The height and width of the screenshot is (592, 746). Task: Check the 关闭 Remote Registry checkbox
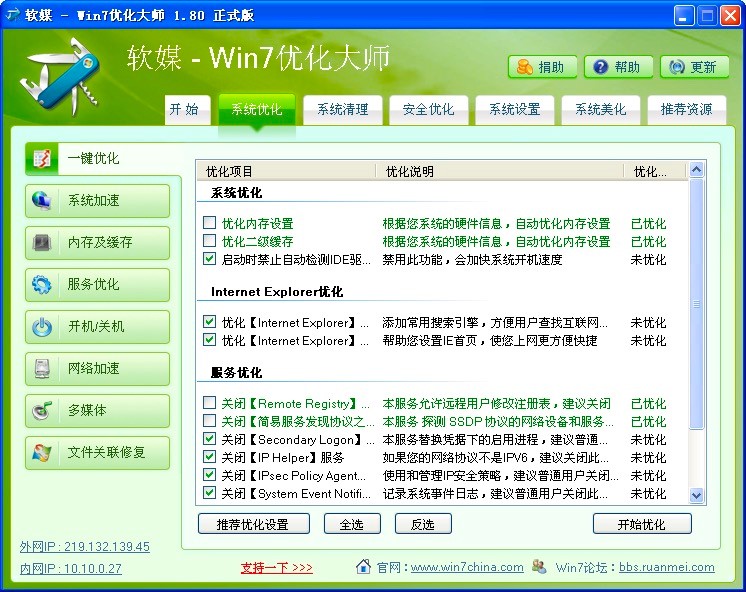(x=209, y=403)
